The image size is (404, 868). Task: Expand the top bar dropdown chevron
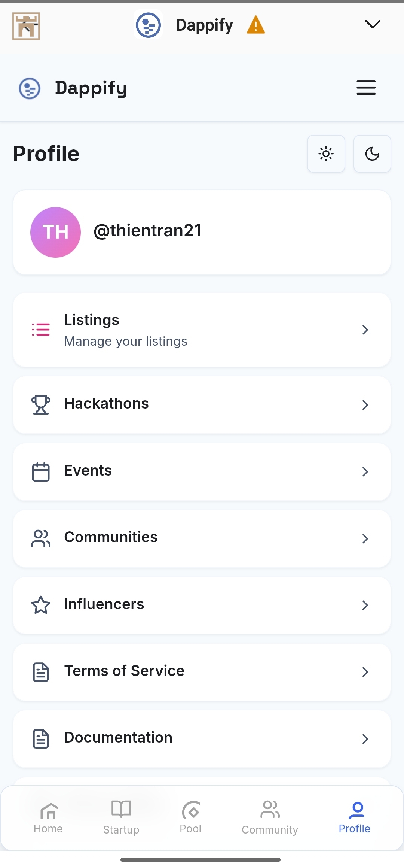[373, 24]
